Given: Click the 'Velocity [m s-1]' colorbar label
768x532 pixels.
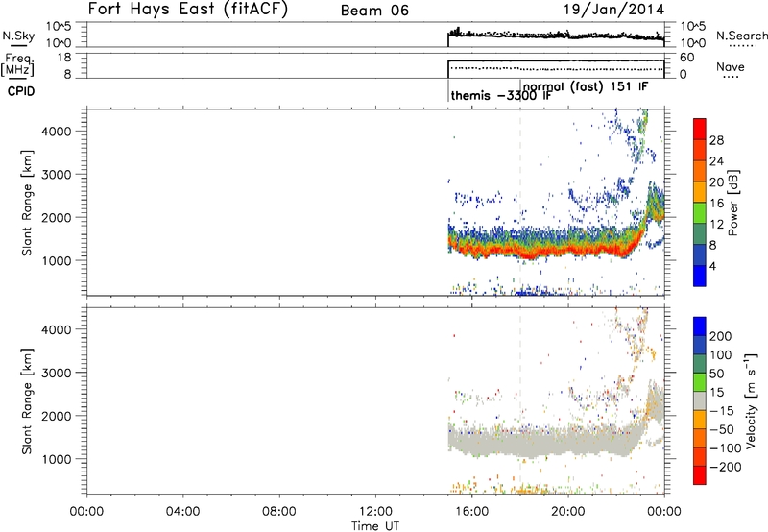Looking at the screenshot, I should click(751, 400).
